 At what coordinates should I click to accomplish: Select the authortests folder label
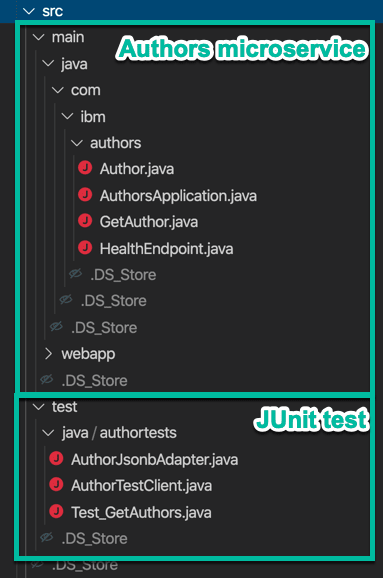(x=138, y=433)
